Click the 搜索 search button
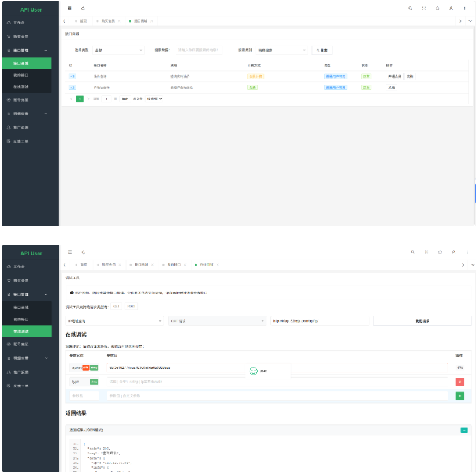Viewport: 476px width, 474px height. point(322,50)
